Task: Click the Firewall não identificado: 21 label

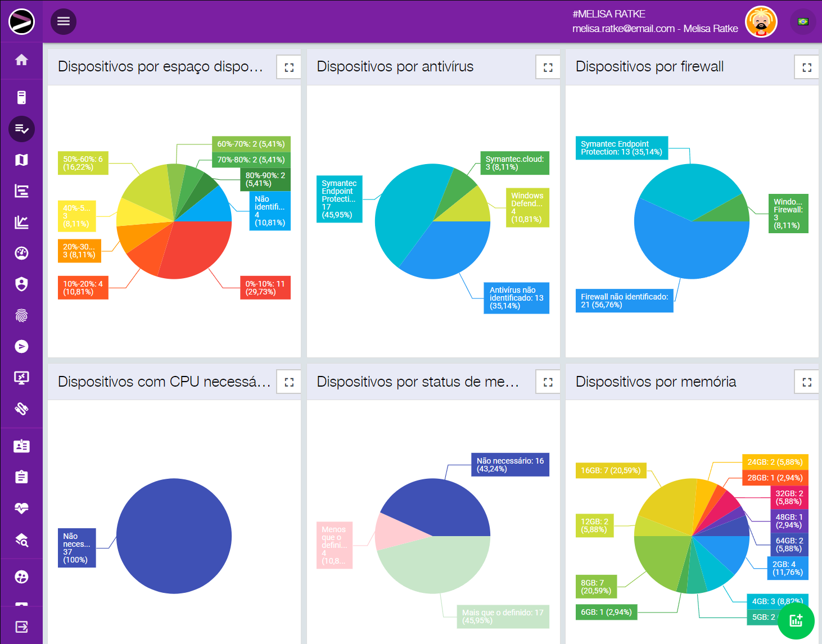Action: (x=624, y=301)
